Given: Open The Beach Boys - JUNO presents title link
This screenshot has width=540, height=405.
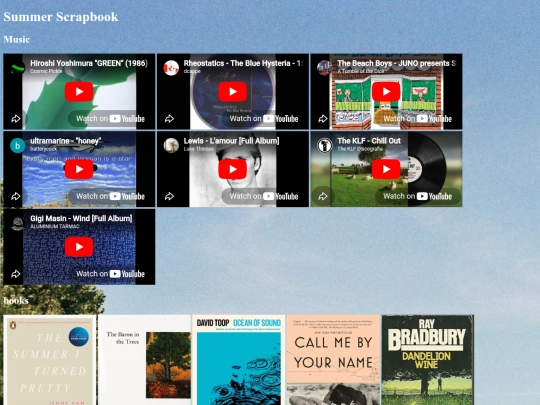Looking at the screenshot, I should (x=397, y=63).
